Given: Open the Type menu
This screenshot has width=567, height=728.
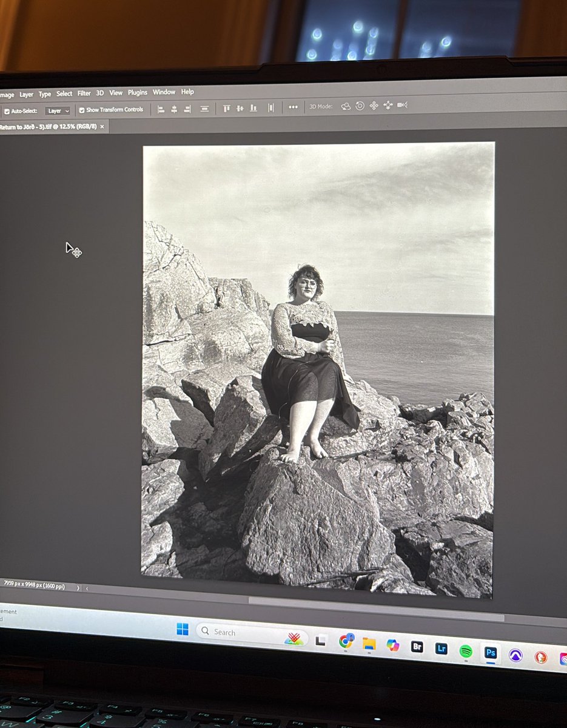Looking at the screenshot, I should coord(45,94).
